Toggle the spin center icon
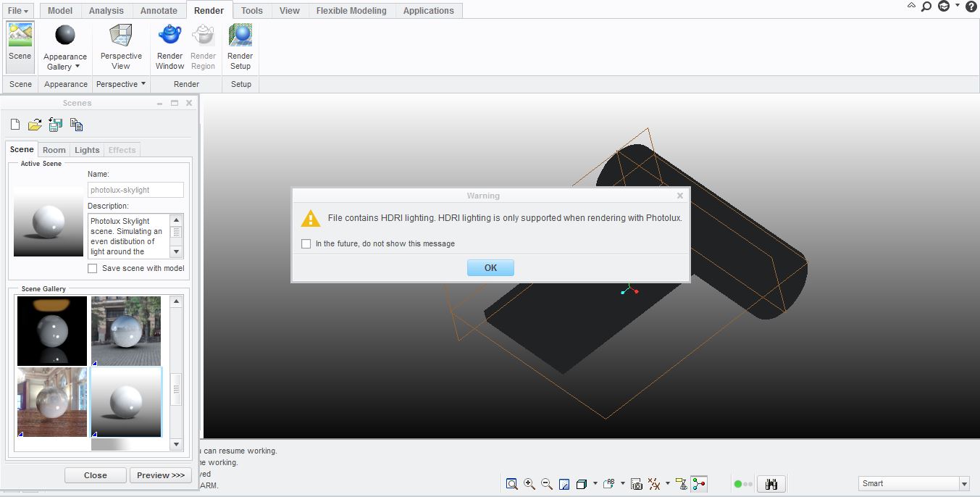The image size is (980, 497). click(699, 484)
